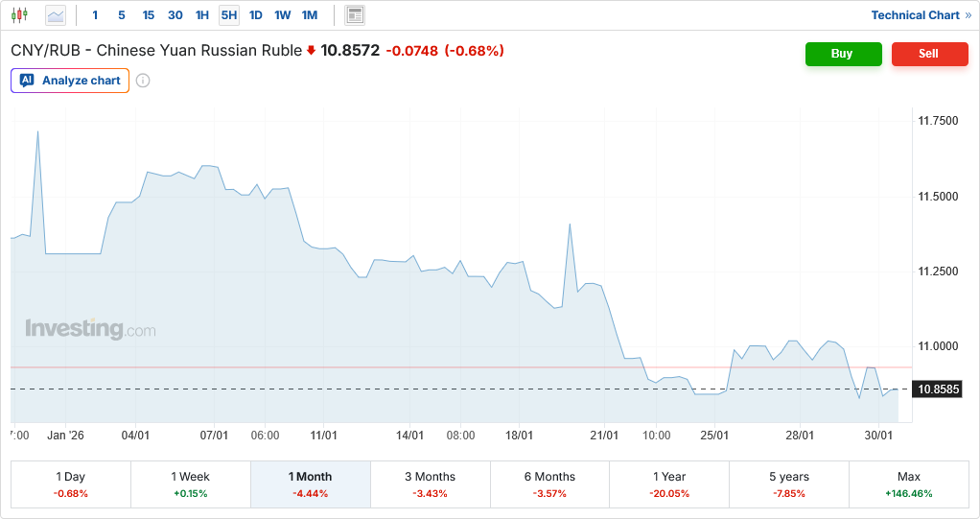Click the Jan '26 x-axis label
This screenshot has height=519, width=980.
click(65, 436)
